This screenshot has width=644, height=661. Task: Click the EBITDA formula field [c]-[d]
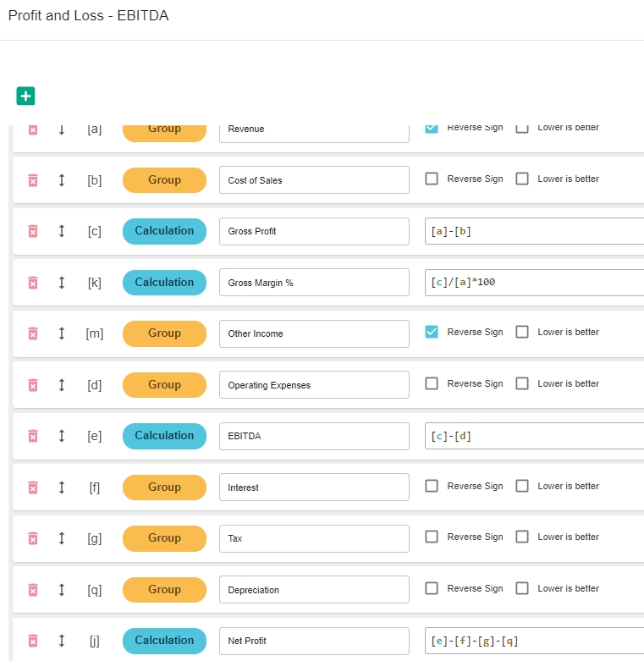tap(534, 436)
